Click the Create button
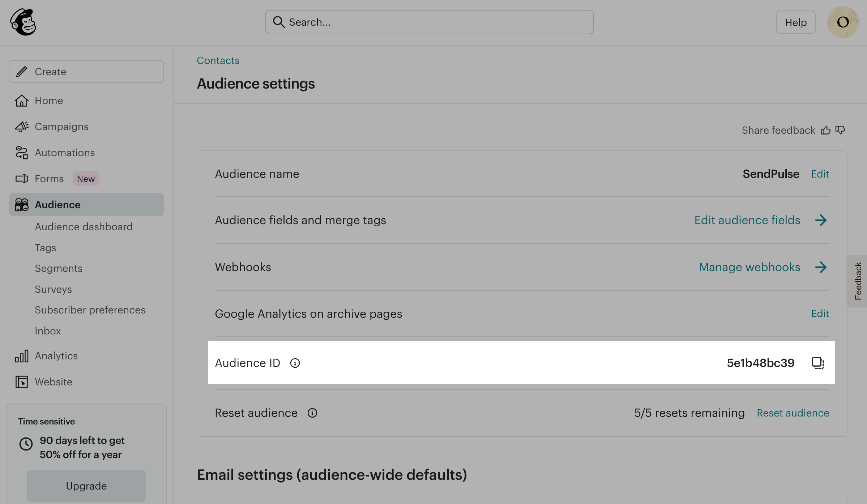Viewport: 867px width, 504px height. (86, 72)
